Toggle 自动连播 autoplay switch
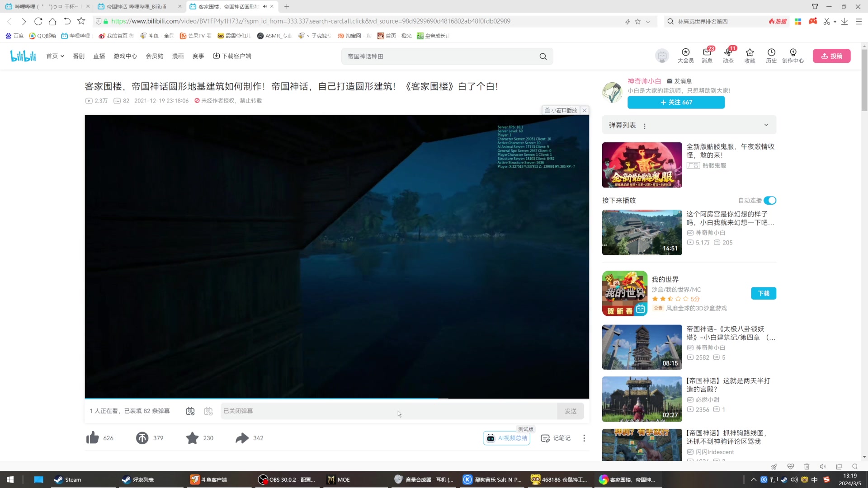 770,200
